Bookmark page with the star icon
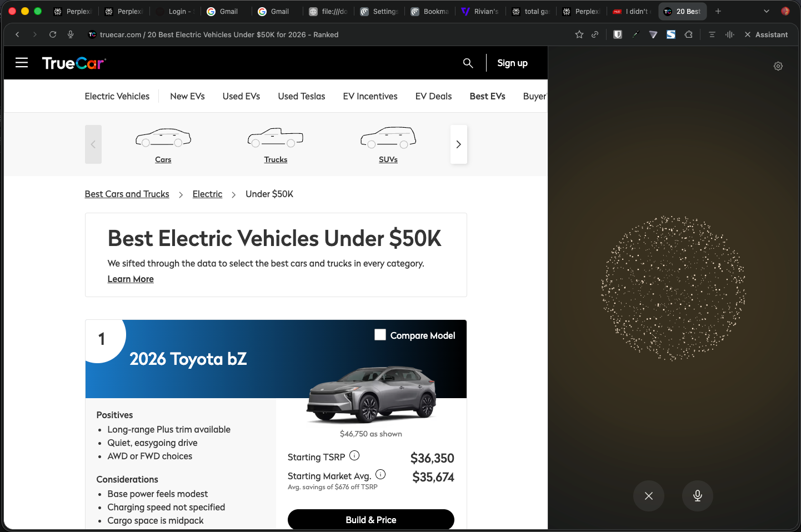Viewport: 801px width, 532px height. pos(579,34)
